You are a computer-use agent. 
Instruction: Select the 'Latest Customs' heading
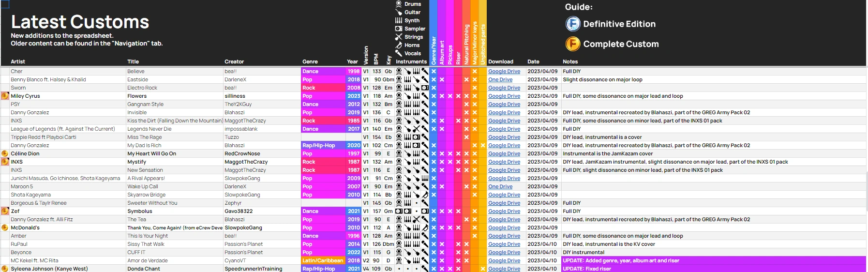tap(80, 22)
